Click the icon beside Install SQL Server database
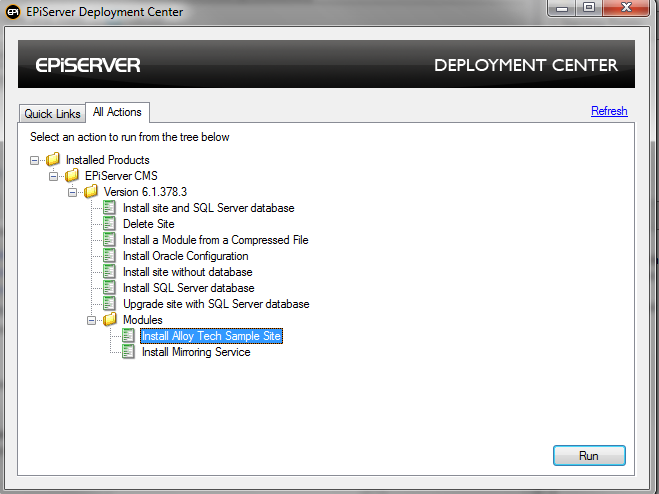Screen dimensions: 659x494 (x=109, y=287)
